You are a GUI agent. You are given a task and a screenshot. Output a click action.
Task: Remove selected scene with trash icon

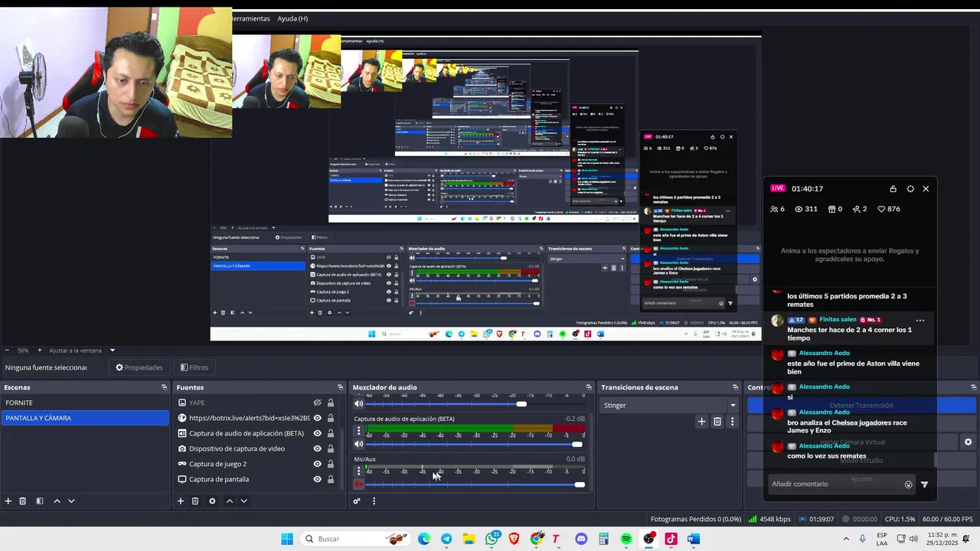[23, 501]
